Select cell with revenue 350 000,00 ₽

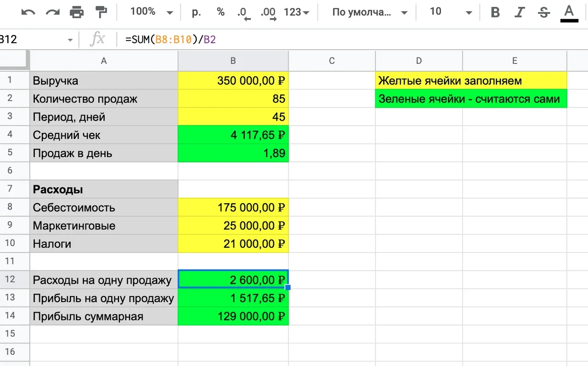(x=233, y=81)
